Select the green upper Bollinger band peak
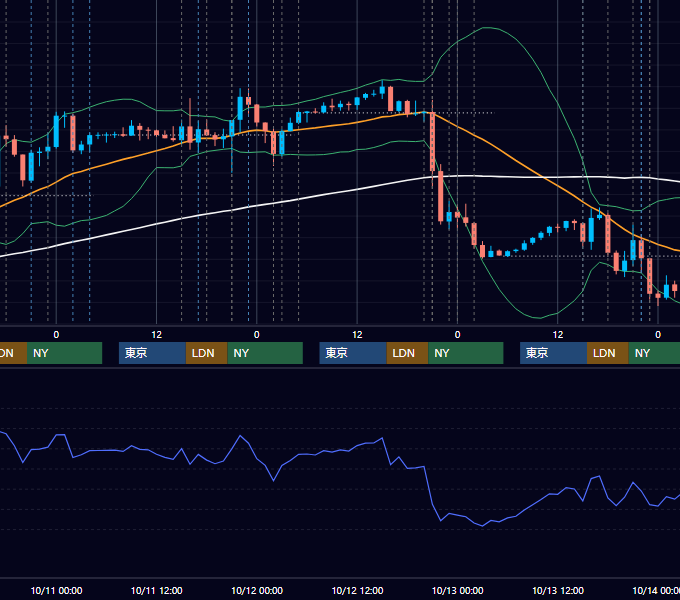 pos(487,28)
